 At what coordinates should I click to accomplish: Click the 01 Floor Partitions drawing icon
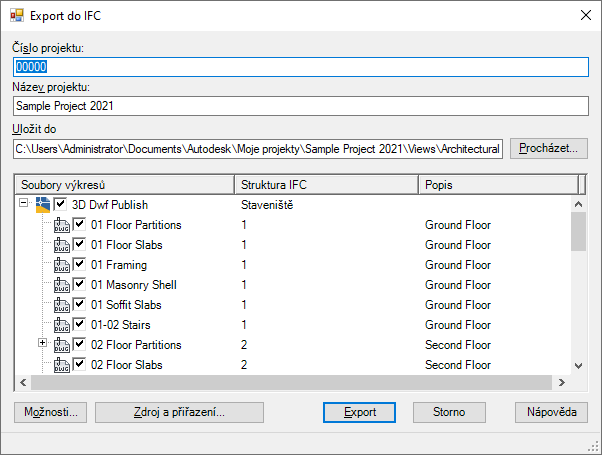coord(62,225)
